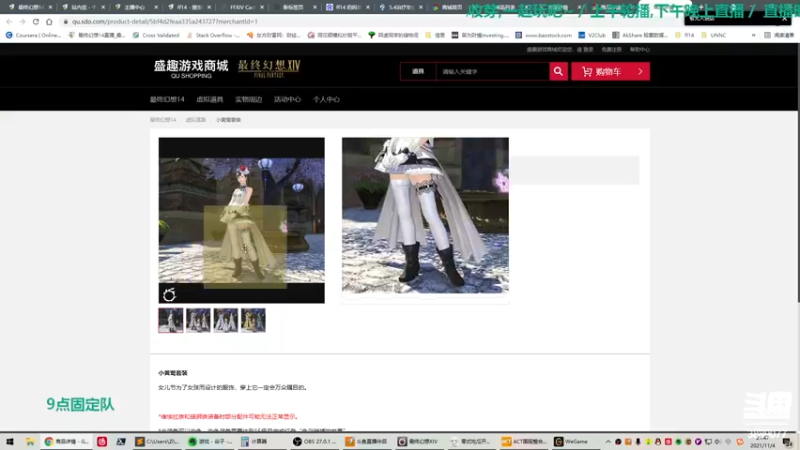
Task: Open the shopping cart (购物车)
Action: [x=610, y=71]
